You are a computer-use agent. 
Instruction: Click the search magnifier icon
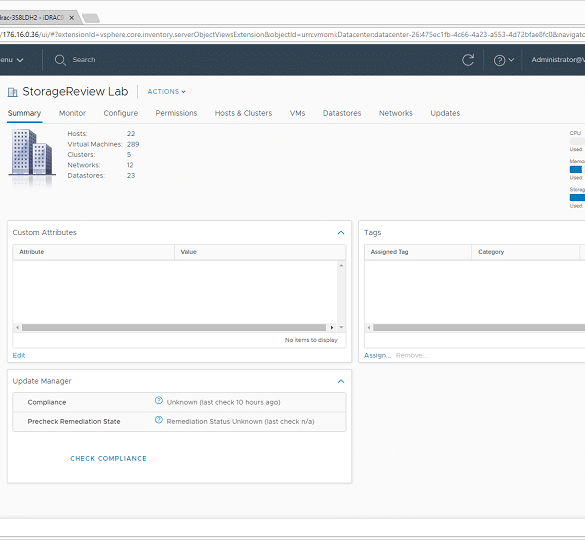pyautogui.click(x=60, y=60)
